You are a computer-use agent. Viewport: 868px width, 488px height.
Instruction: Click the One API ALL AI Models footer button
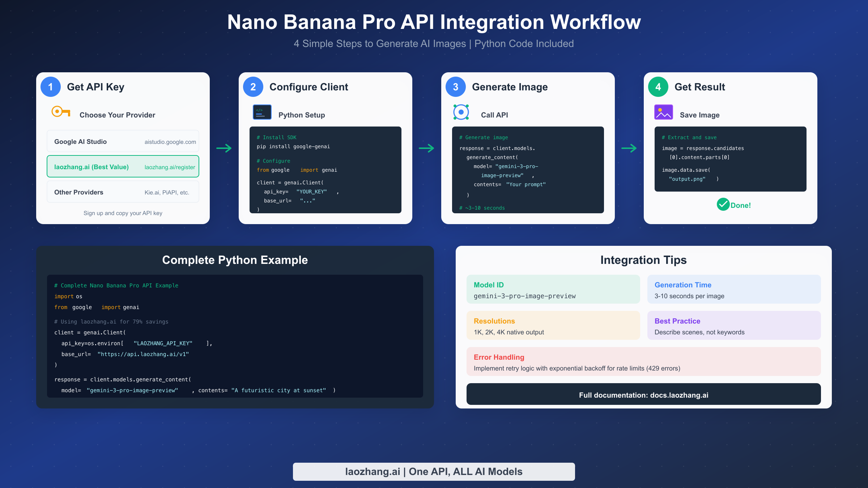(434, 471)
